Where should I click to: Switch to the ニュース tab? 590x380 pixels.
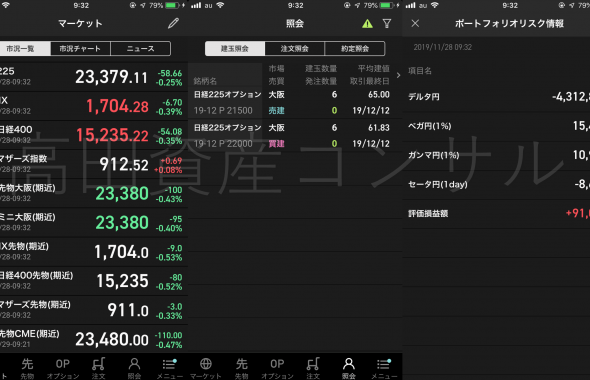pyautogui.click(x=140, y=49)
